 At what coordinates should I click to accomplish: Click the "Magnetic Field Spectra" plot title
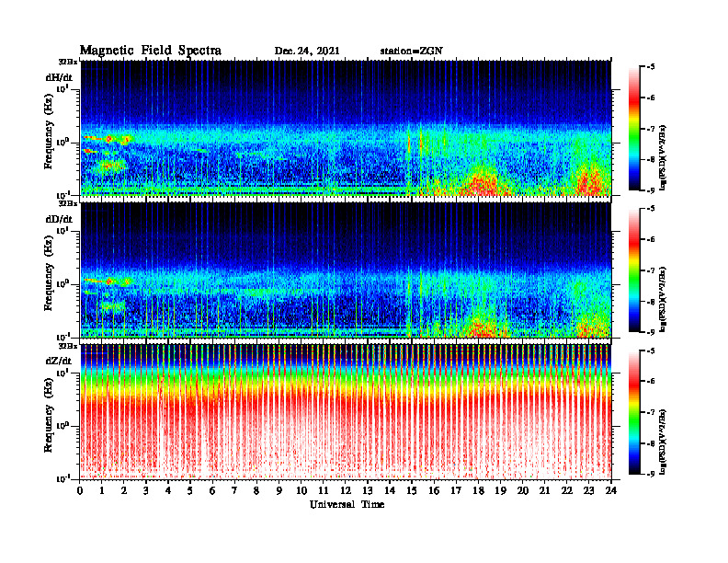point(151,51)
